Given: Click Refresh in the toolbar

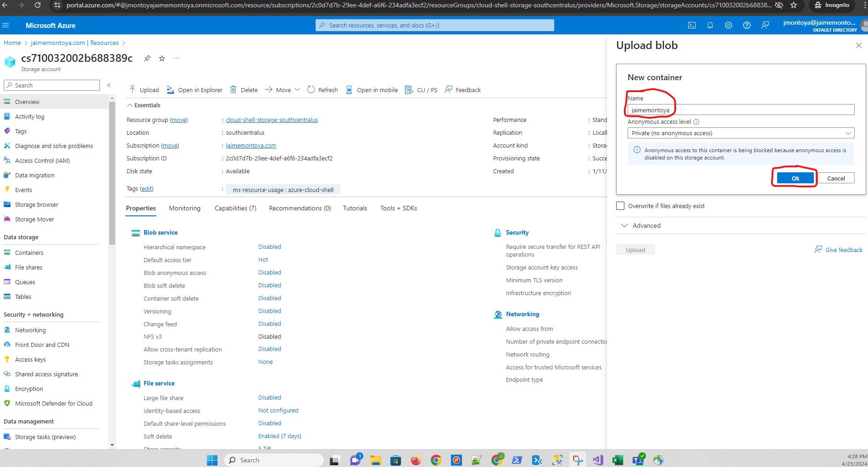Looking at the screenshot, I should point(323,90).
